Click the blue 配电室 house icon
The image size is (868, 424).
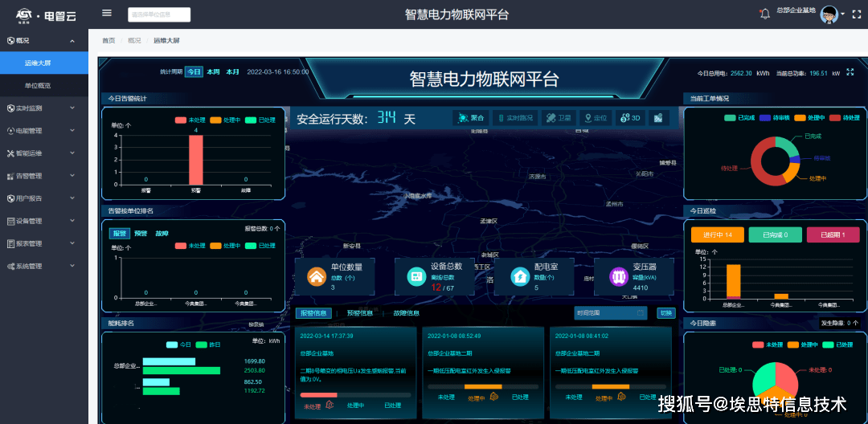(520, 276)
